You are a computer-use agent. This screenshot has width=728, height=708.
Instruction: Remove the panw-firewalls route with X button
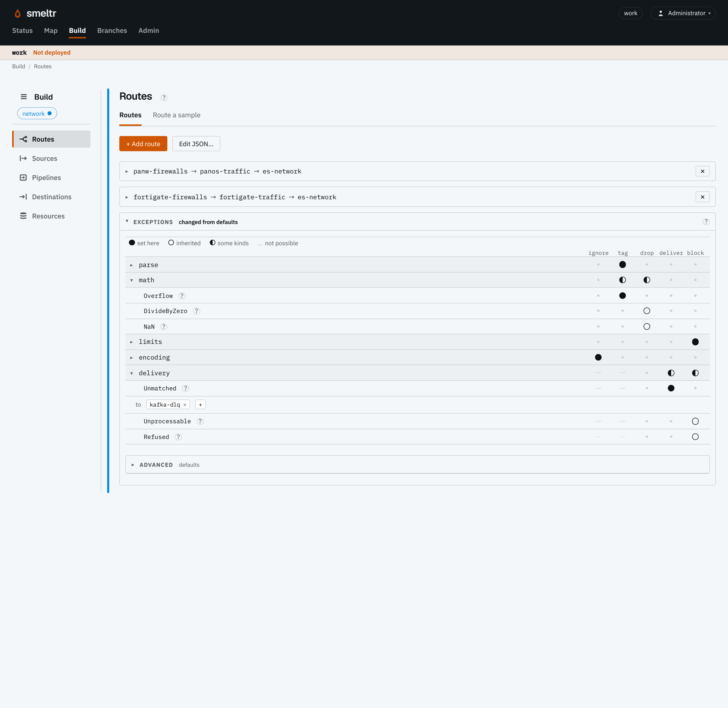(702, 171)
